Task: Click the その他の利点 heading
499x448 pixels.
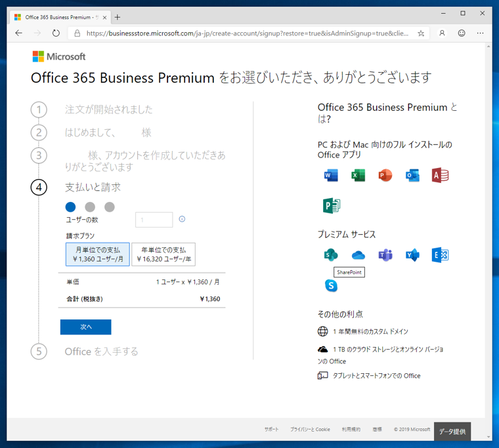Action: [340, 314]
